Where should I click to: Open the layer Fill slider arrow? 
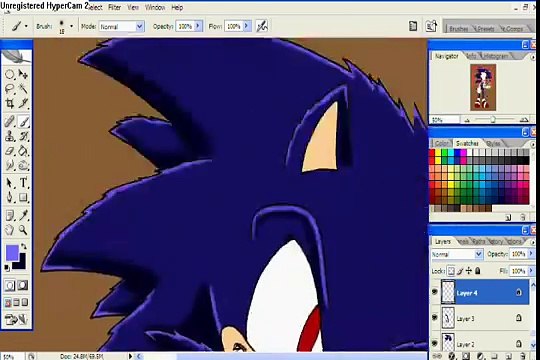click(531, 271)
